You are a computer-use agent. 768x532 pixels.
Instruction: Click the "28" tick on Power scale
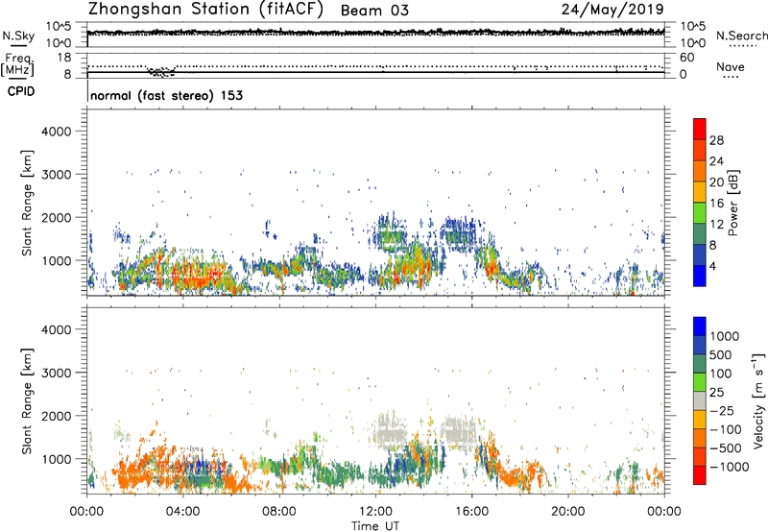click(716, 140)
